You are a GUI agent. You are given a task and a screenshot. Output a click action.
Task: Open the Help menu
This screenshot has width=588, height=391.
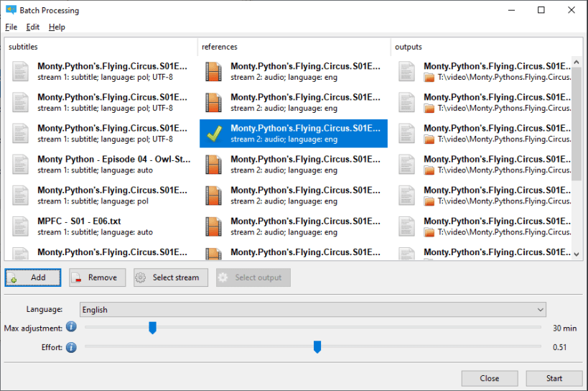(57, 27)
